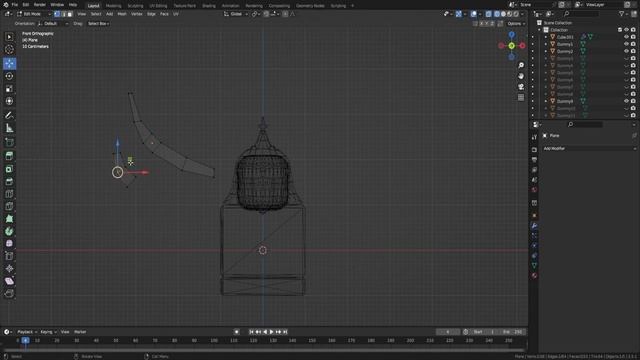
Task: Open the Drag Select Box dropdown
Action: 98,24
